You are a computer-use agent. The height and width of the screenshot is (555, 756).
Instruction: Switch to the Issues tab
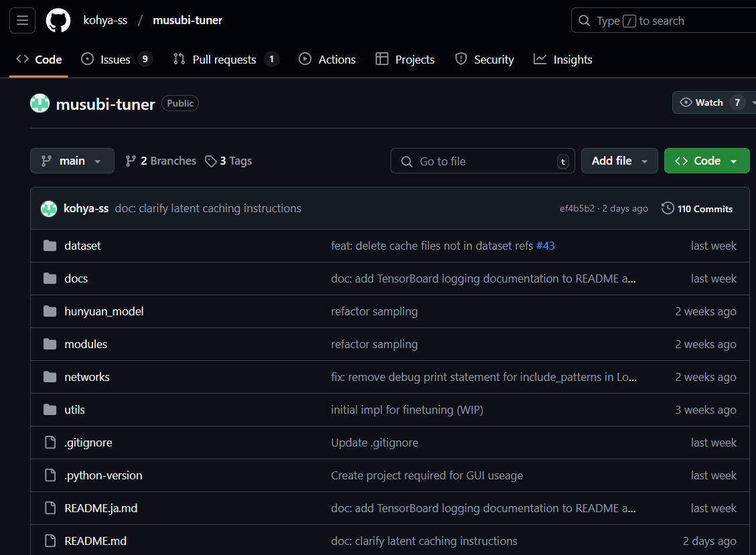tap(116, 60)
